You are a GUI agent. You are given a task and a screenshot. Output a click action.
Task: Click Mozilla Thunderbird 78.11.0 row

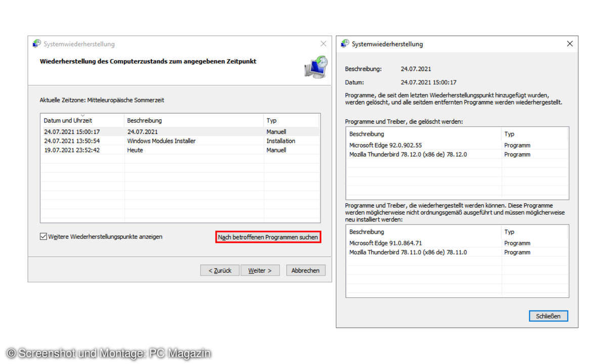457,252
